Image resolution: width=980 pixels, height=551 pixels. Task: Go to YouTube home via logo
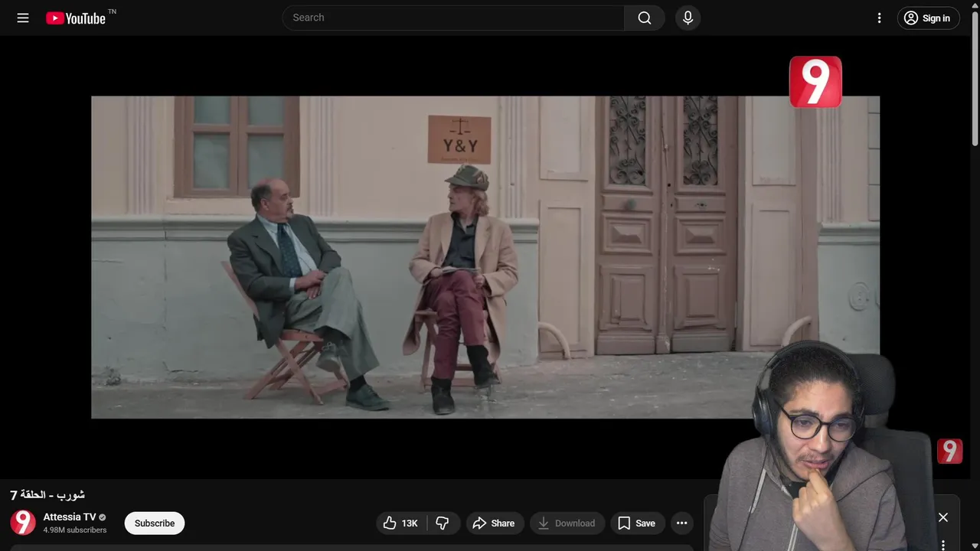[75, 18]
